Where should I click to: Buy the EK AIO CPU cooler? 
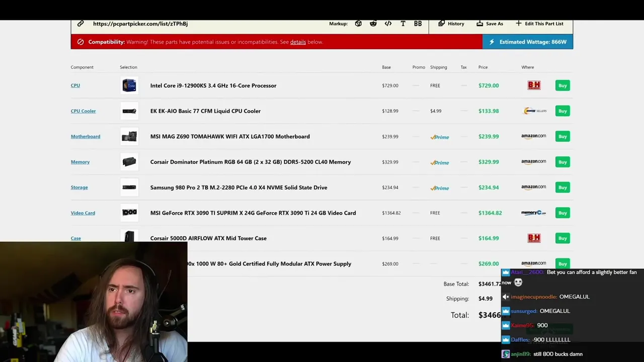(562, 111)
